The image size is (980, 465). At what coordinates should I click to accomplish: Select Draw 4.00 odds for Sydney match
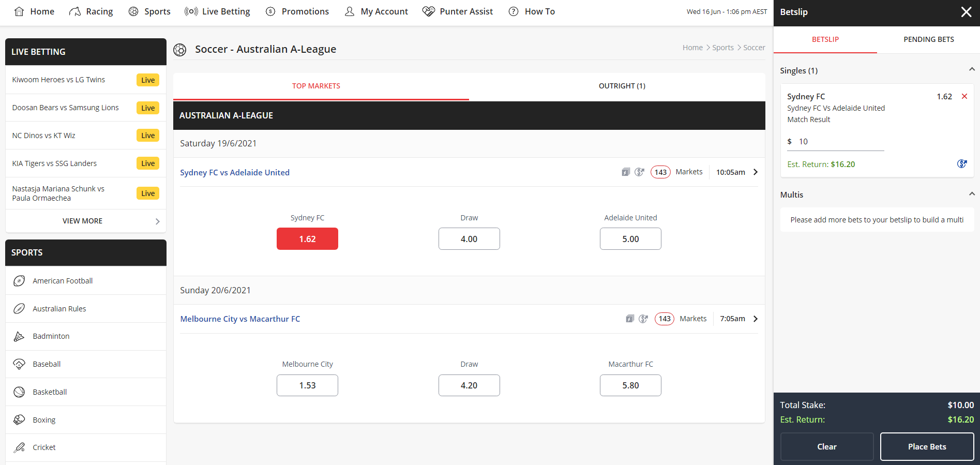[x=469, y=239]
